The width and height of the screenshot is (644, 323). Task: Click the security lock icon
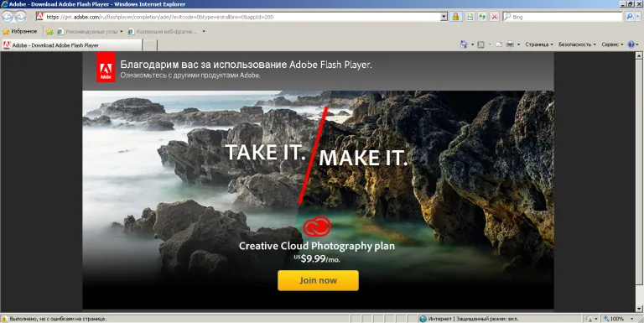[455, 17]
